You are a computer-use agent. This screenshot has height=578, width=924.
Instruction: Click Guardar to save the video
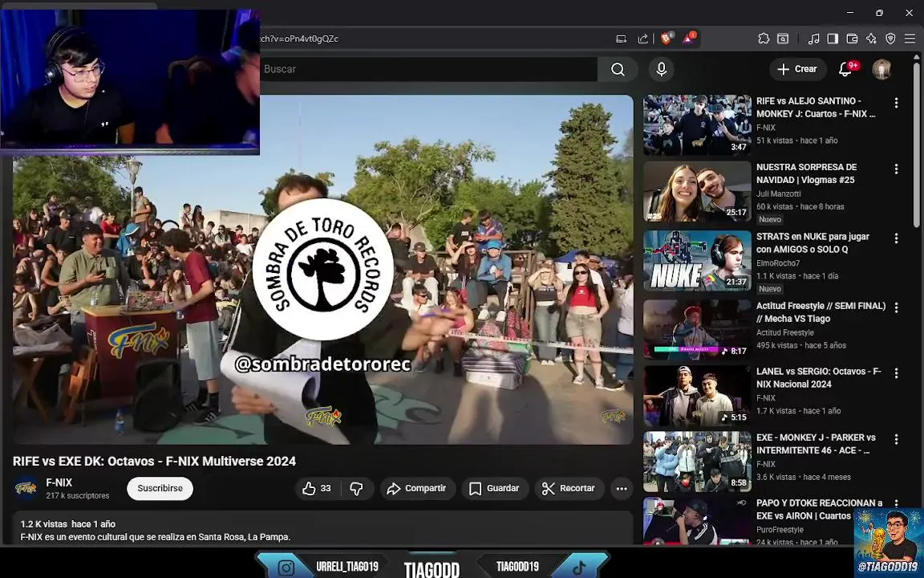(x=494, y=488)
